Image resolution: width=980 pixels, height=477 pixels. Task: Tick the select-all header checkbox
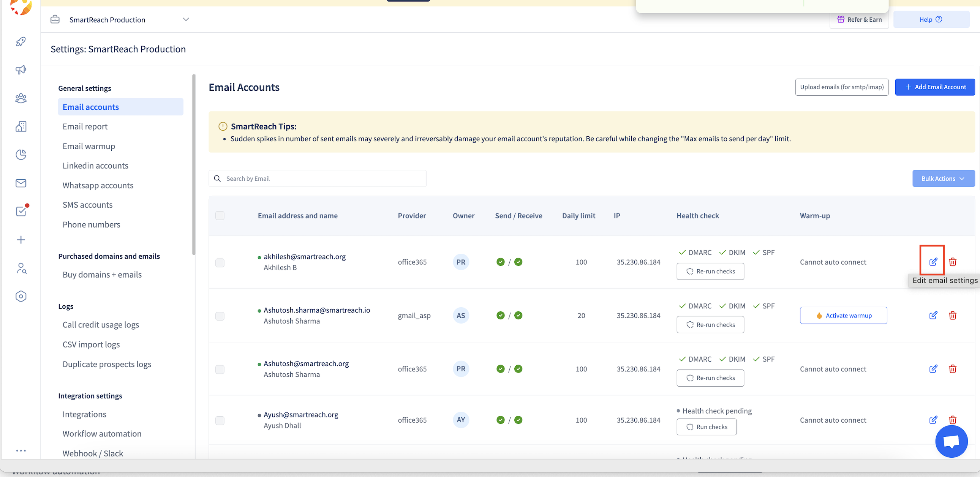point(220,216)
